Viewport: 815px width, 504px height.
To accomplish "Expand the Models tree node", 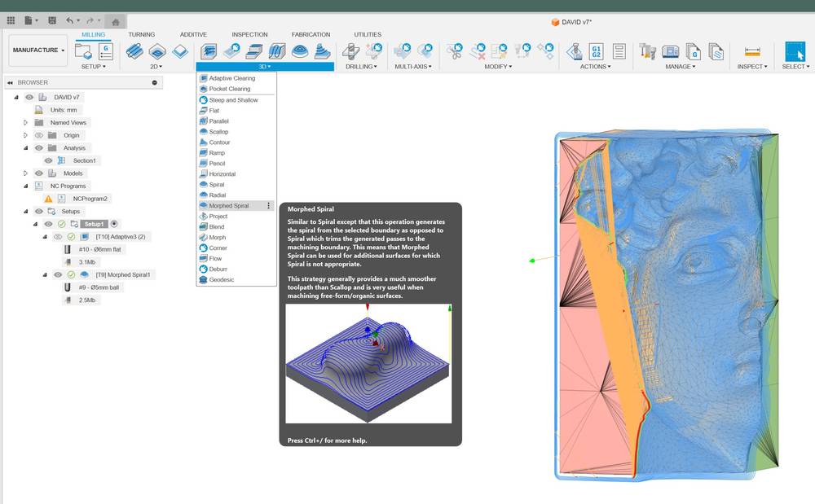I will pyautogui.click(x=25, y=173).
